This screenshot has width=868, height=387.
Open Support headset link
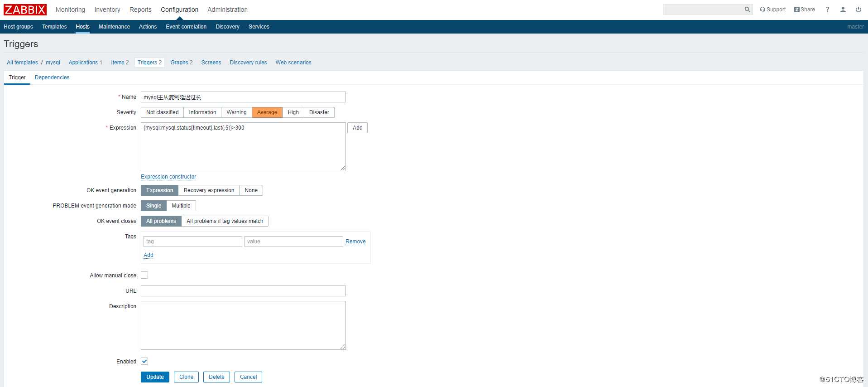(x=772, y=10)
